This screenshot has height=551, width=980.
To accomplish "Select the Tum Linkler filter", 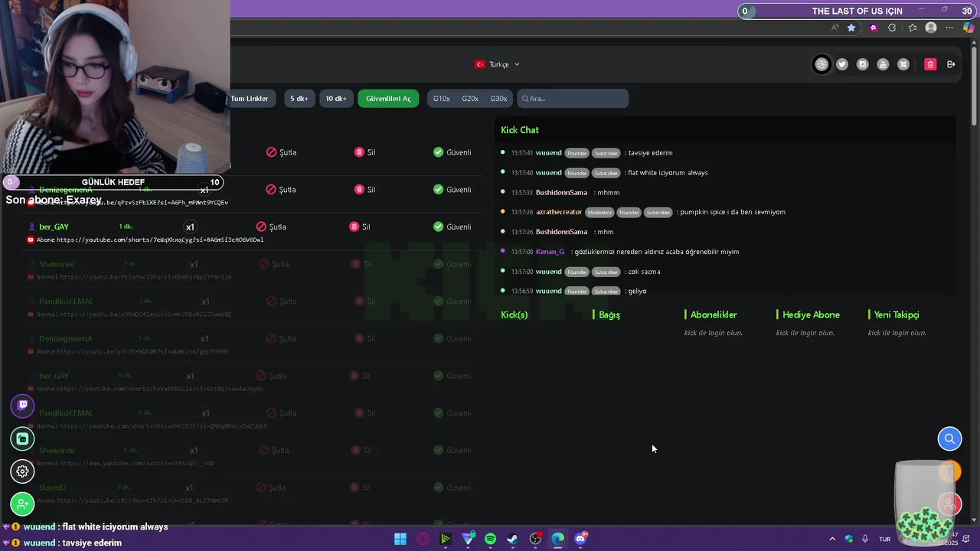I will coord(251,99).
